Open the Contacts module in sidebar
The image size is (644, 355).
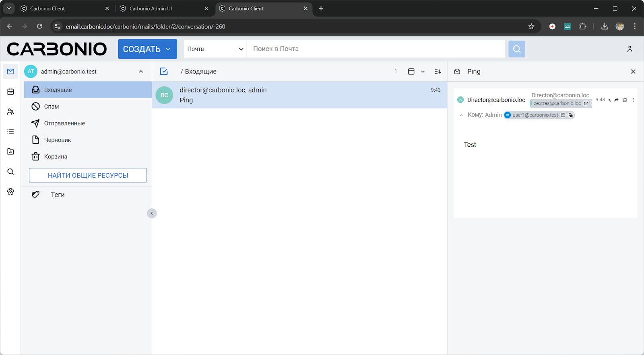coord(10,112)
